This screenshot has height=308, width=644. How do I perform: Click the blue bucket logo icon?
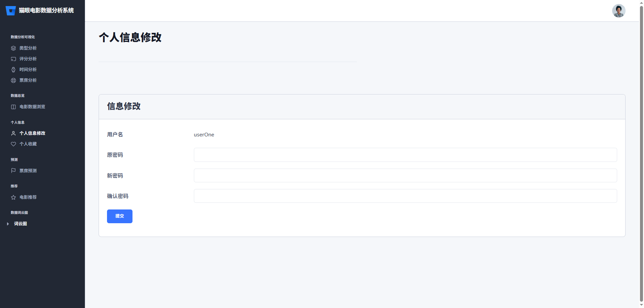click(11, 11)
